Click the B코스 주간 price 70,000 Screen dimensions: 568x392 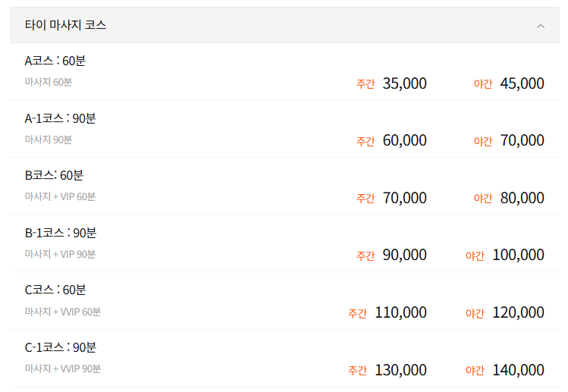tap(404, 198)
